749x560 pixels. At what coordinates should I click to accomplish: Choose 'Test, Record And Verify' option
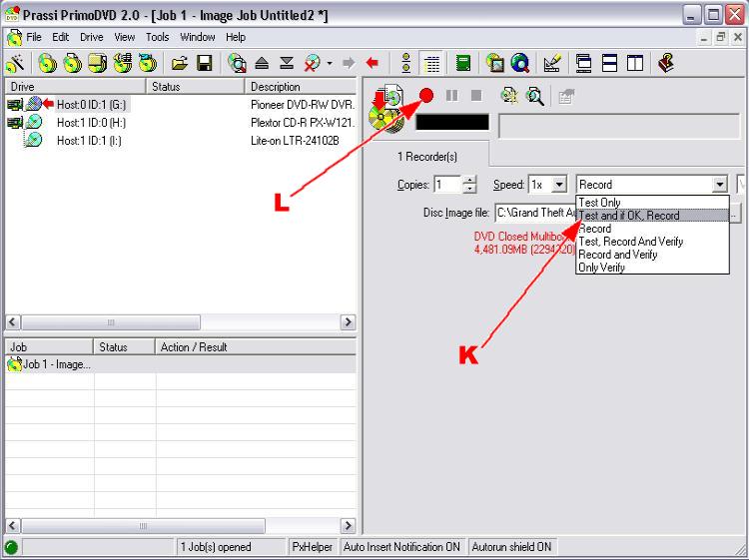tap(652, 242)
